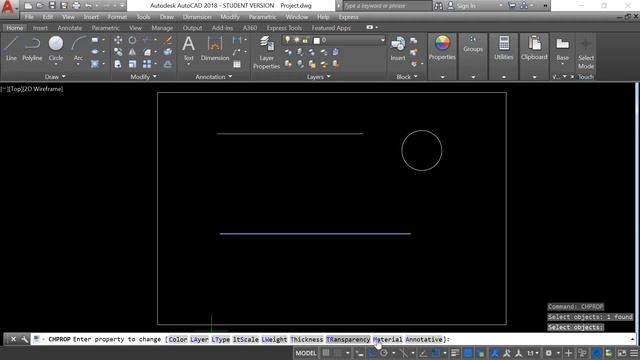Click the Move tool in Modify panel

pos(118,40)
